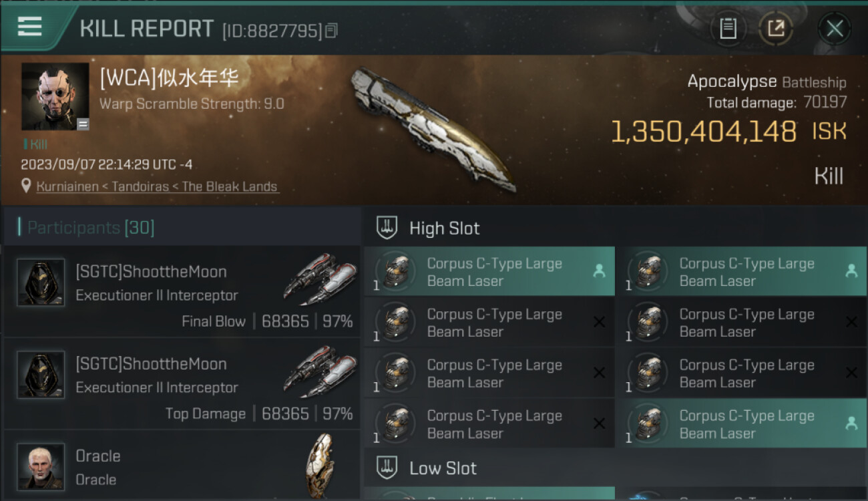Image resolution: width=868 pixels, height=501 pixels.
Task: Click the location pin icon
Action: (26, 186)
